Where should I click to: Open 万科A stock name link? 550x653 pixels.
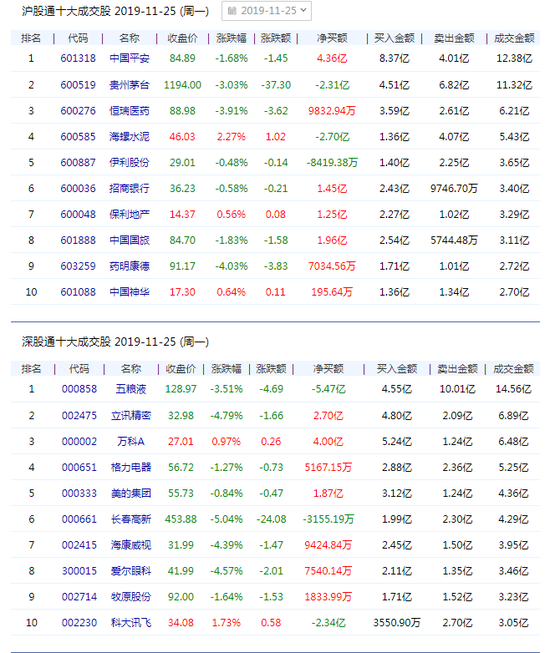(x=131, y=441)
